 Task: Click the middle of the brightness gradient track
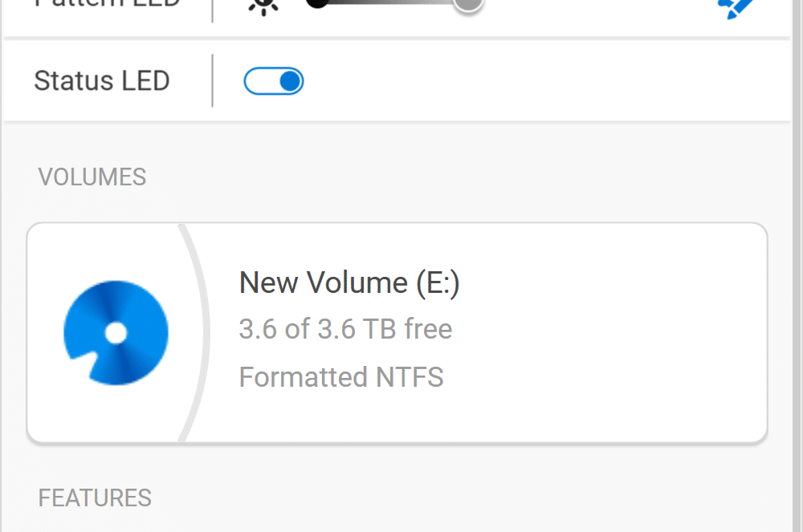tap(392, 2)
